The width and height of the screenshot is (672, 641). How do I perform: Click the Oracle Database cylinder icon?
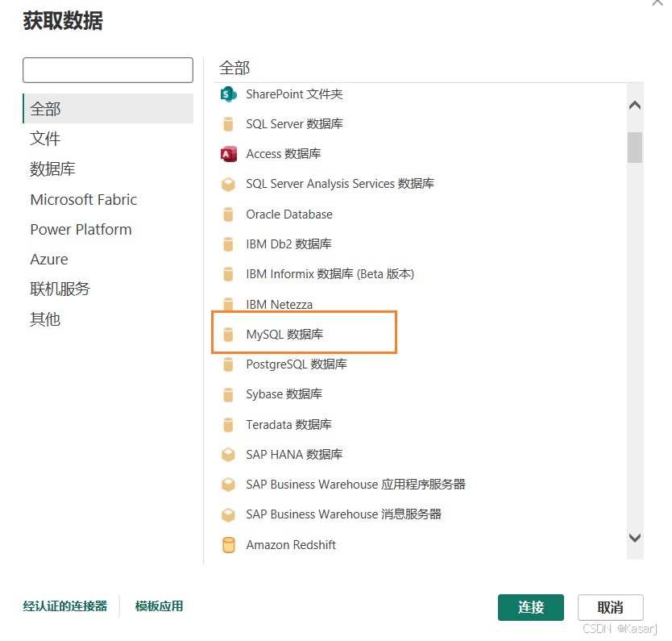(x=228, y=214)
